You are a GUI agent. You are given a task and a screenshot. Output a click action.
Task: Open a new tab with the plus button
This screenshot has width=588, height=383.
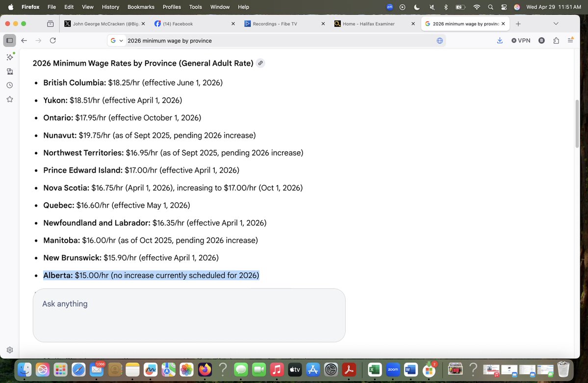519,24
